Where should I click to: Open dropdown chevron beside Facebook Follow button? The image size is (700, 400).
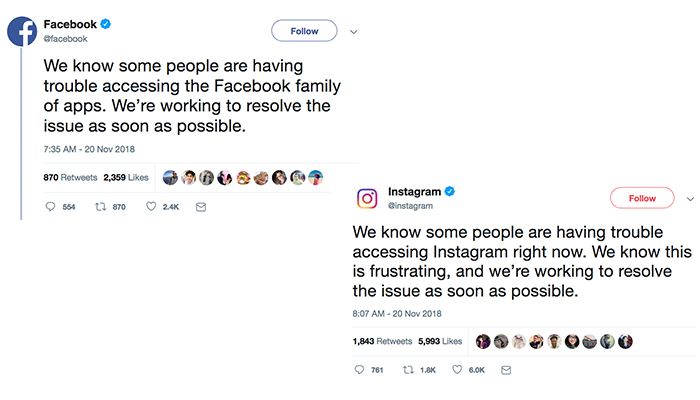(x=354, y=32)
